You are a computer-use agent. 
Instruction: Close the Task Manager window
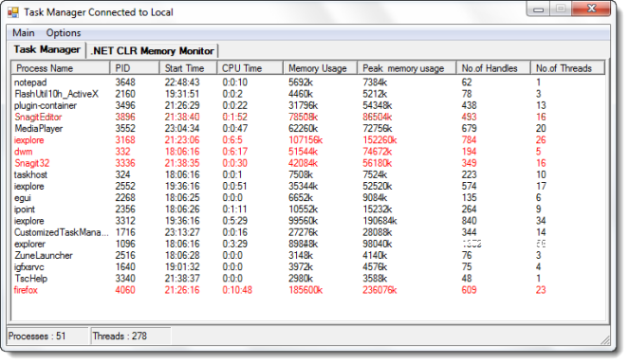coord(591,9)
